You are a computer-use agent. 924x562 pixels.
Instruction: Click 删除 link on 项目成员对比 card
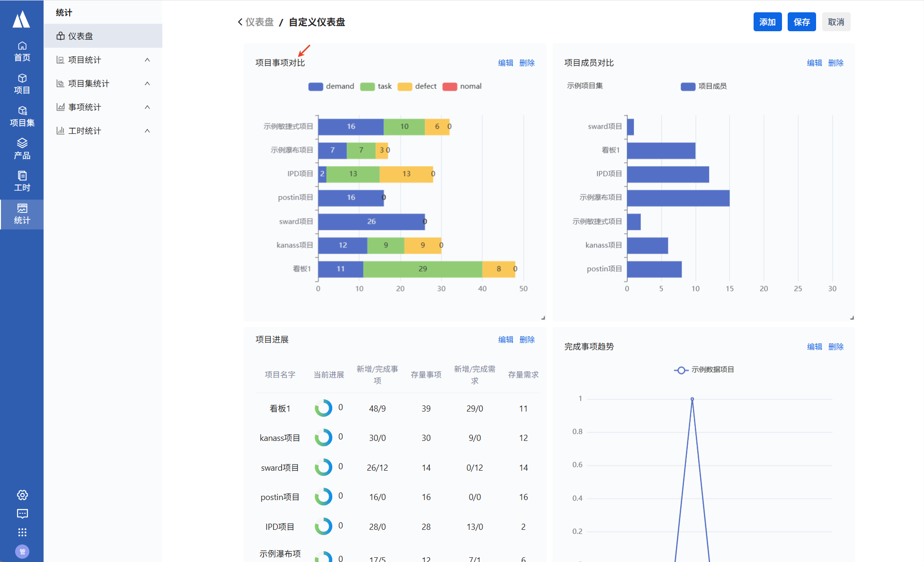pyautogui.click(x=835, y=63)
